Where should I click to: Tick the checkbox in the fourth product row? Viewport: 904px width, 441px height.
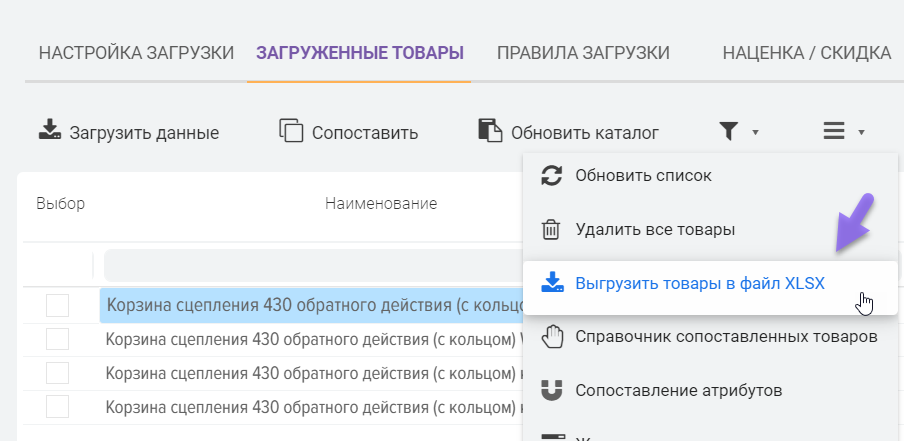pos(57,407)
